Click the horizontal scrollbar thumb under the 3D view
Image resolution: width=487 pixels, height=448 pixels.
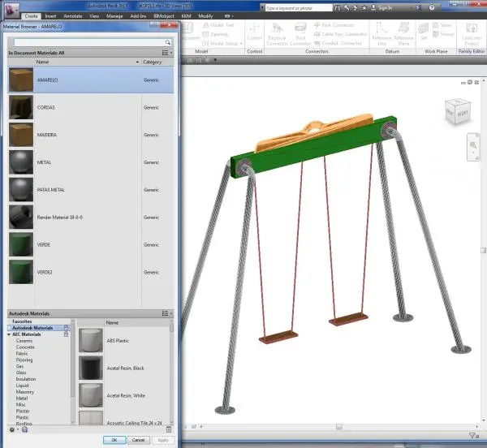[338, 427]
